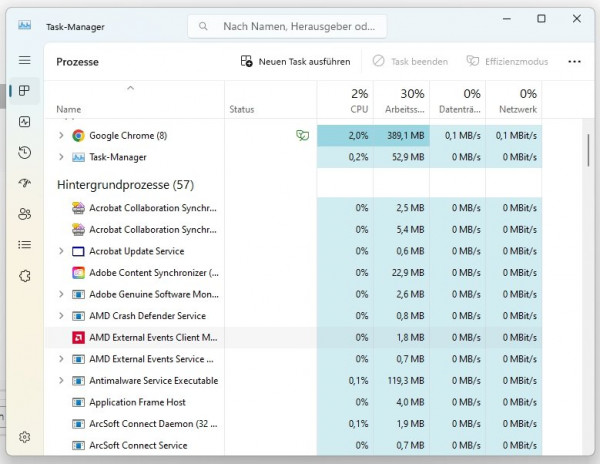Expand the Acrobat Update Service entry
The image size is (600, 464).
[61, 251]
